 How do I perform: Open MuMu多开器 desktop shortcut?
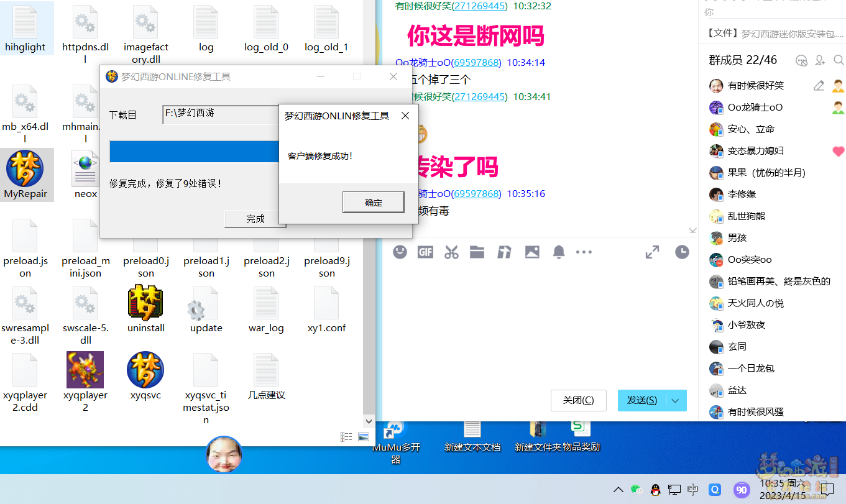point(396,442)
